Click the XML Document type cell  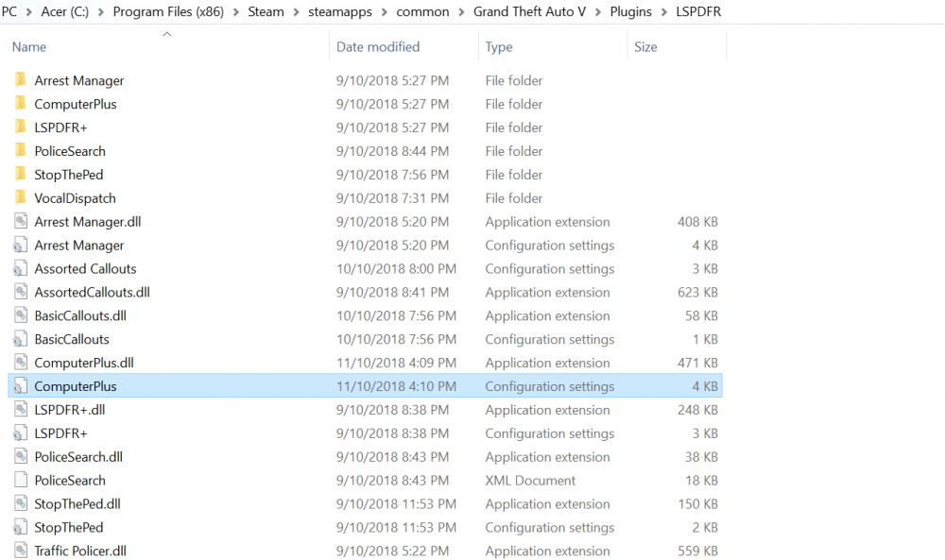coord(530,481)
